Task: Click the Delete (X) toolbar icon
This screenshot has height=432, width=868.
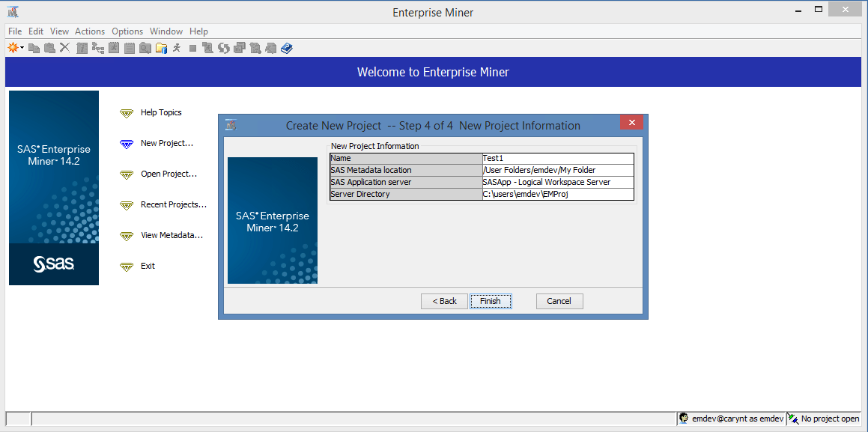Action: coord(64,47)
